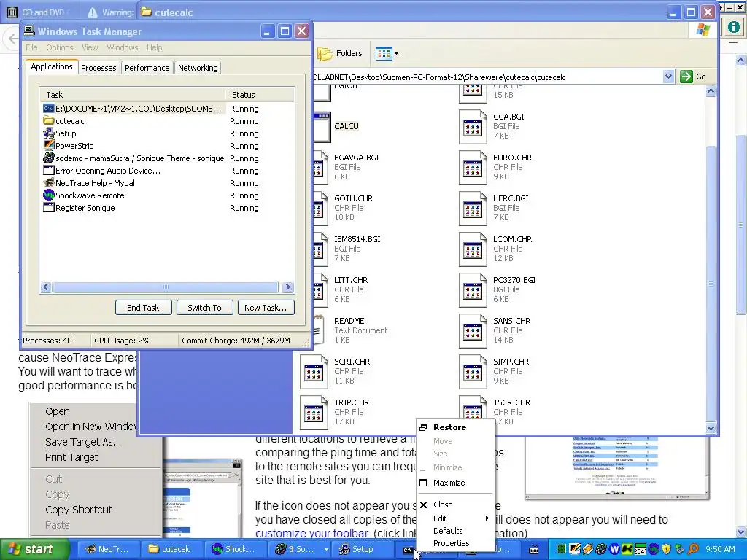
Task: Click the Safely Remove Hardware tray icon
Action: [679, 549]
